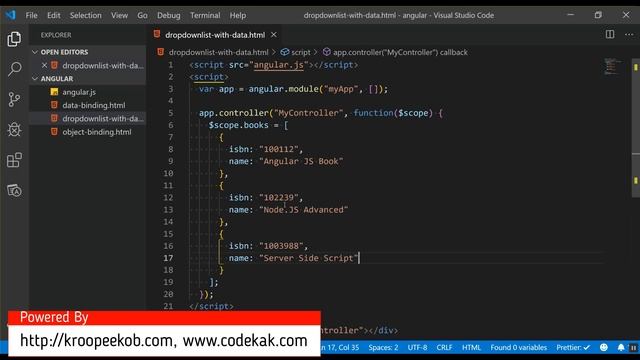Screen dimensions: 640x360
Task: Click Found 0 variables status item
Action: [x=518, y=347]
